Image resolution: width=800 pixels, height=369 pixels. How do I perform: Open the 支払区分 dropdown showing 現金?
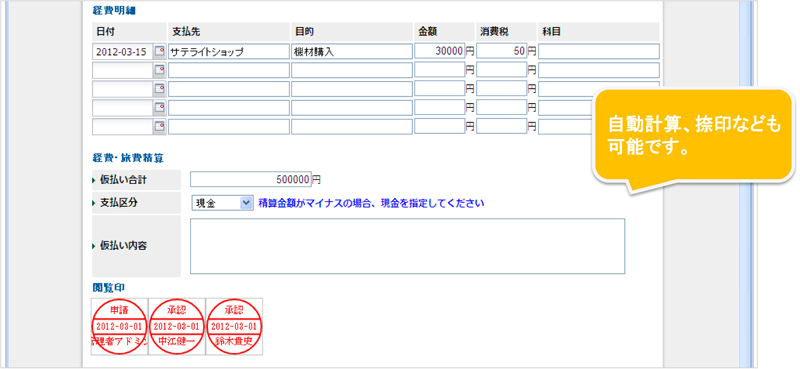tap(222, 203)
